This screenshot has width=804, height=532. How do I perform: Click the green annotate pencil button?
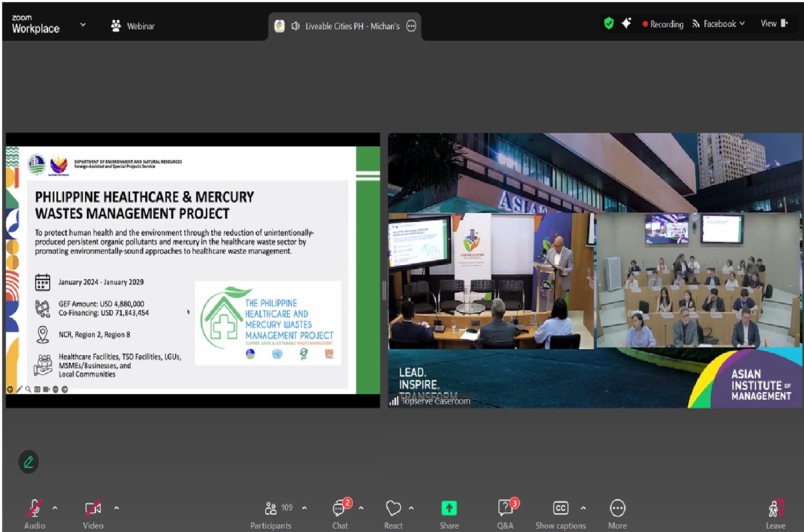tap(28, 462)
